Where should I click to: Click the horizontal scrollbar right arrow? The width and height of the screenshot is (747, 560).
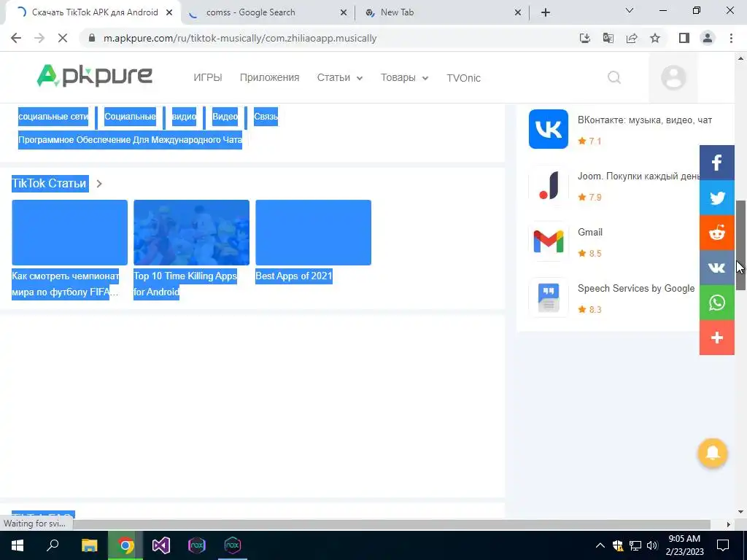[x=729, y=524]
